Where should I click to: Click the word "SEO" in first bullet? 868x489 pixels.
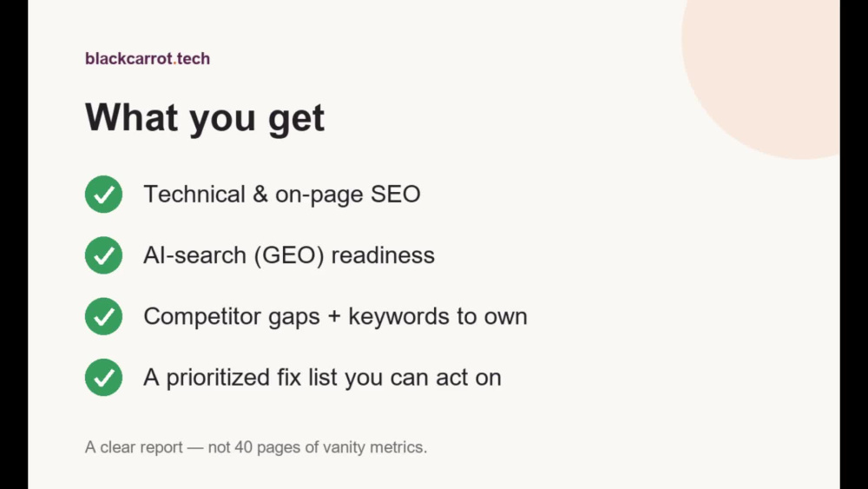(x=395, y=195)
